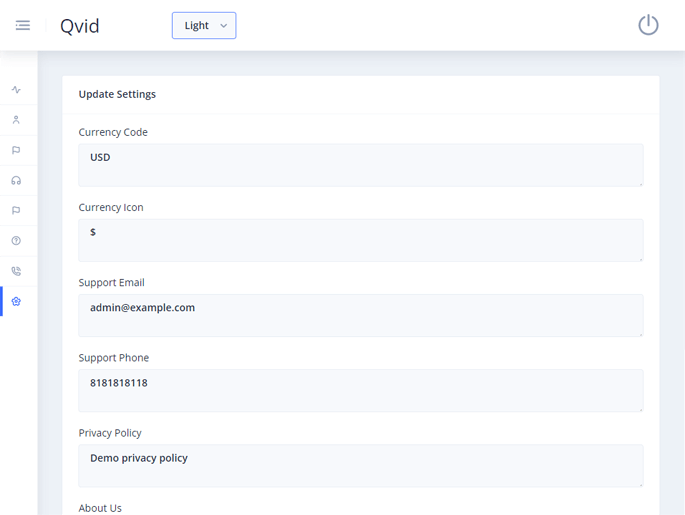Click into the Currency Code field

point(360,165)
